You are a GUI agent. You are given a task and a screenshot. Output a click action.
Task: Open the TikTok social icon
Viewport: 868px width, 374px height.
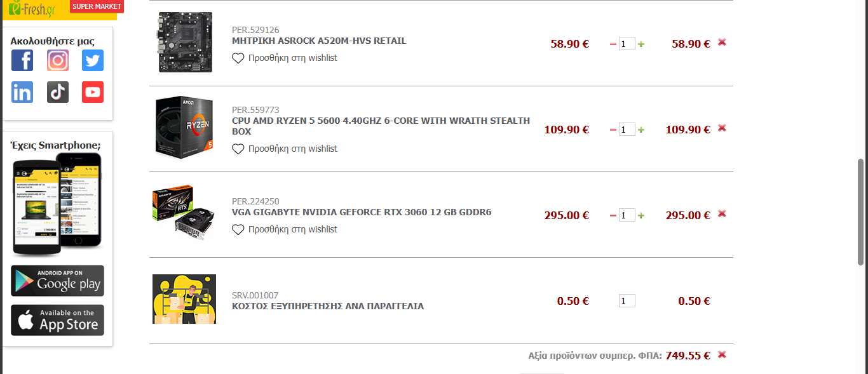click(58, 92)
